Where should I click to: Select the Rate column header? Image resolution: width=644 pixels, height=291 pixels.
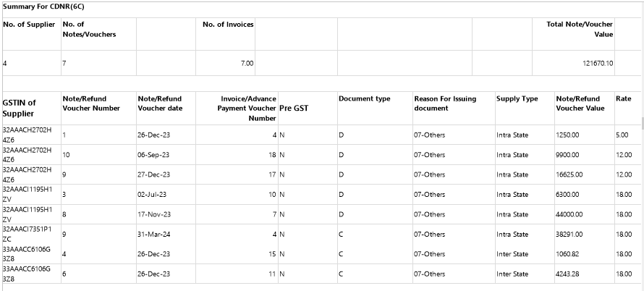point(623,98)
